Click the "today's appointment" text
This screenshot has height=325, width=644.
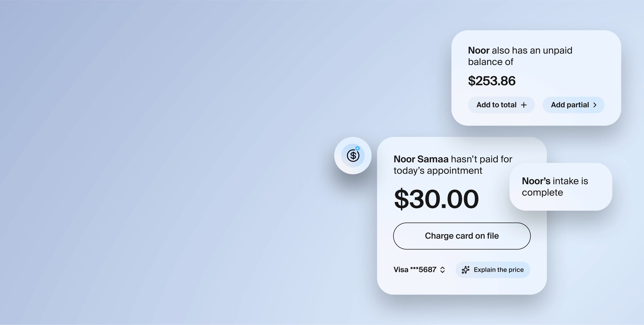tap(438, 171)
